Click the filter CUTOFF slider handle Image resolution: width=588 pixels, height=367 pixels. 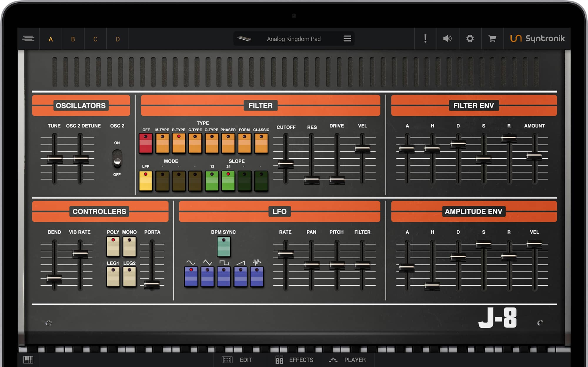pos(285,164)
